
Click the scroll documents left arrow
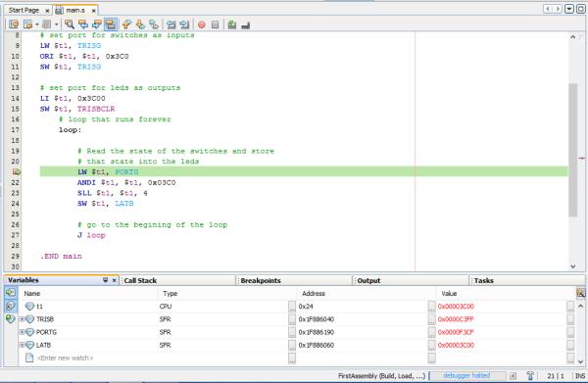548,9
